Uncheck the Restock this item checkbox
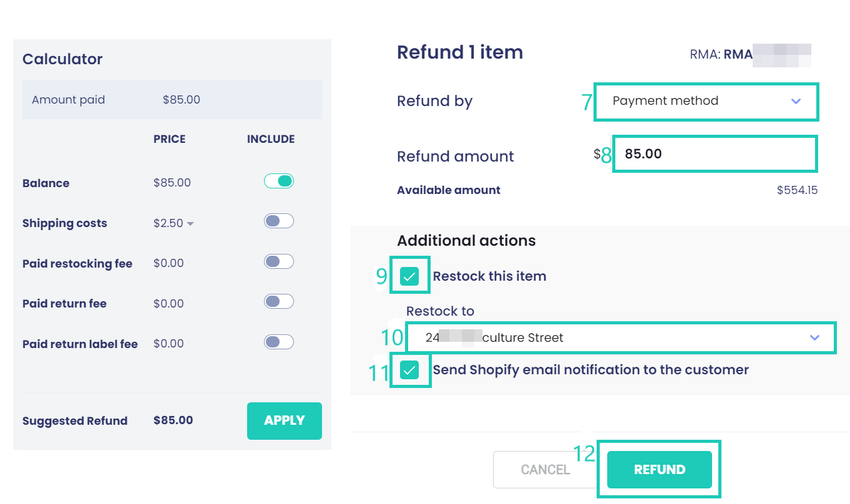The width and height of the screenshot is (850, 504). [410, 275]
